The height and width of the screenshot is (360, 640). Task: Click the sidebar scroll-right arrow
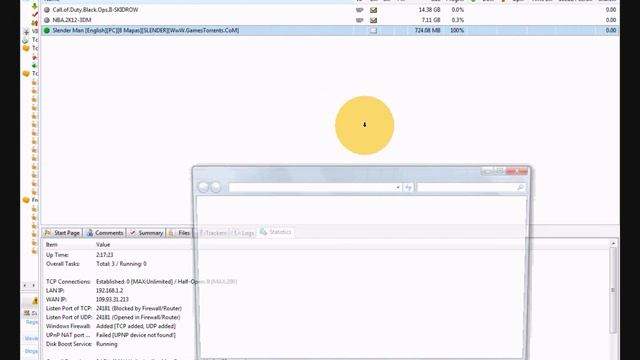(x=33, y=285)
